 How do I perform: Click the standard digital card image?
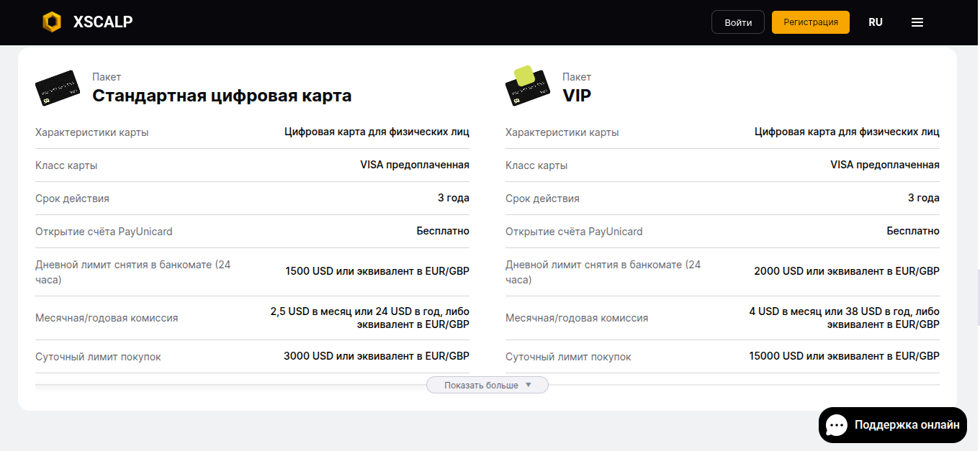[x=58, y=88]
